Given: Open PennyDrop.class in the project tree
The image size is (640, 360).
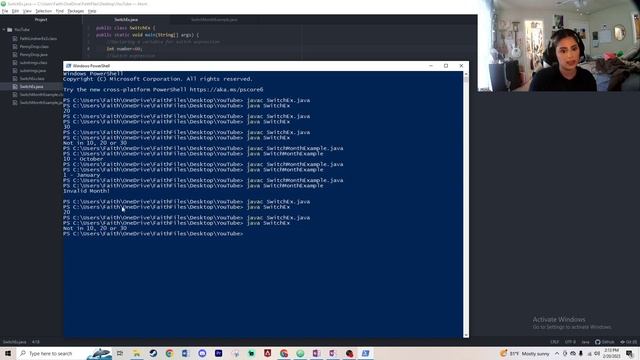Looking at the screenshot, I should click(x=33, y=47).
